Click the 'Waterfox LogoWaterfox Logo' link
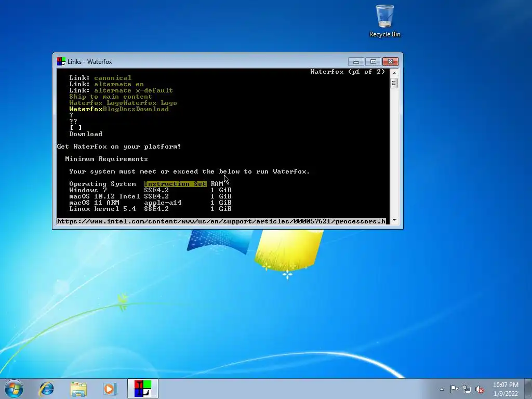Image resolution: width=532 pixels, height=399 pixels. click(123, 103)
